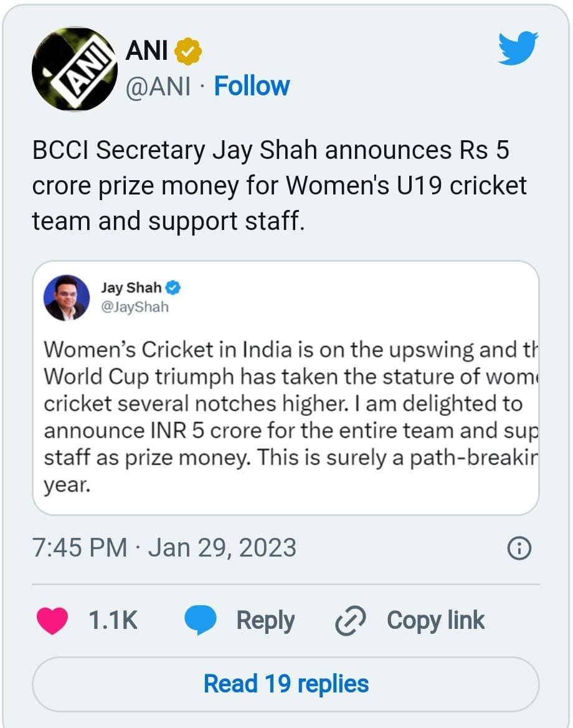This screenshot has width=573, height=728.
Task: Open the quoted Jay Shah tweet text
Action: (285, 416)
